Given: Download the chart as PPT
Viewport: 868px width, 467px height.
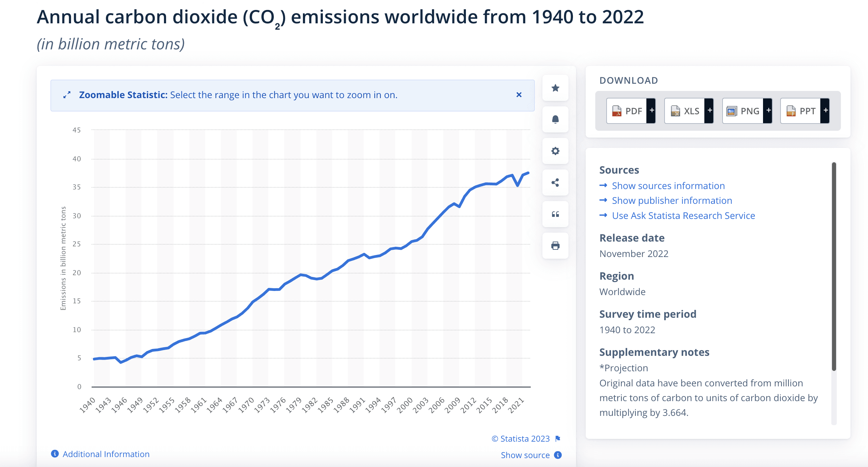Looking at the screenshot, I should [800, 111].
